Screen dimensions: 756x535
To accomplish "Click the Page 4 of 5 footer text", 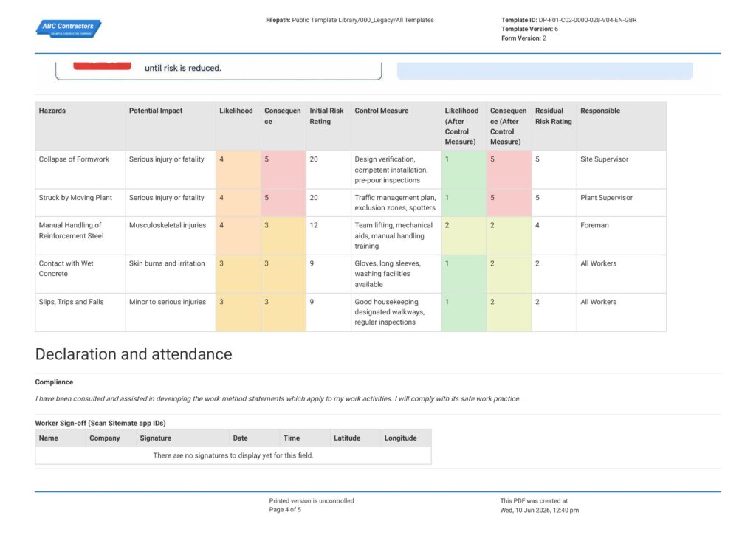I will pyautogui.click(x=285, y=510).
